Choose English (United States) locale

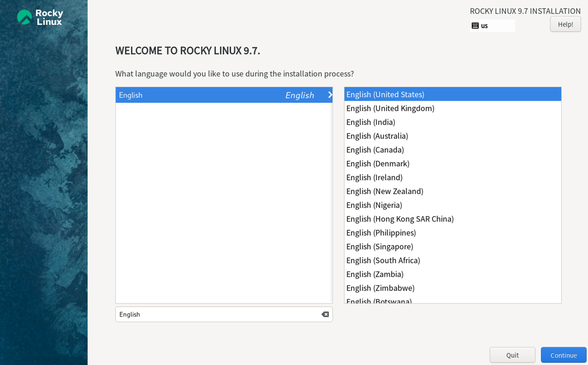[453, 94]
